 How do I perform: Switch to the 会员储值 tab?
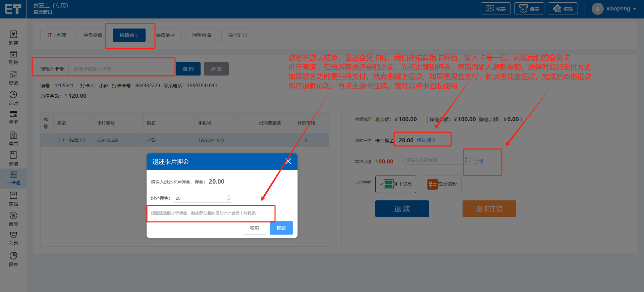93,35
